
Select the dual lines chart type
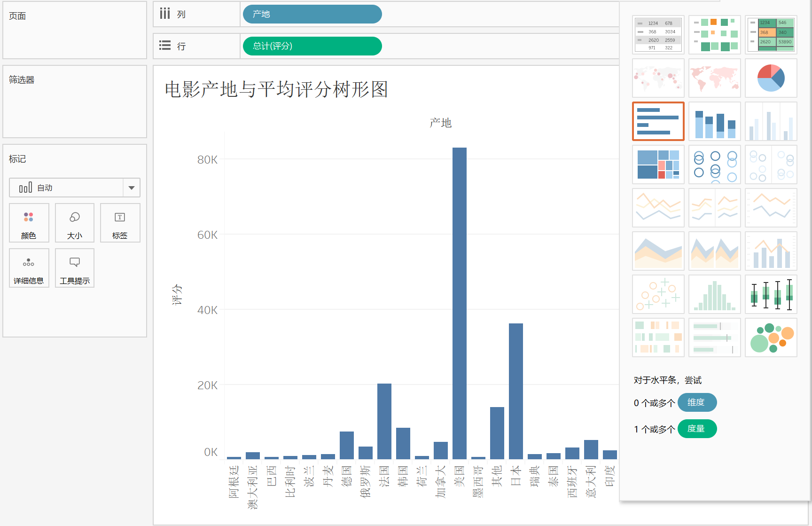[771, 208]
